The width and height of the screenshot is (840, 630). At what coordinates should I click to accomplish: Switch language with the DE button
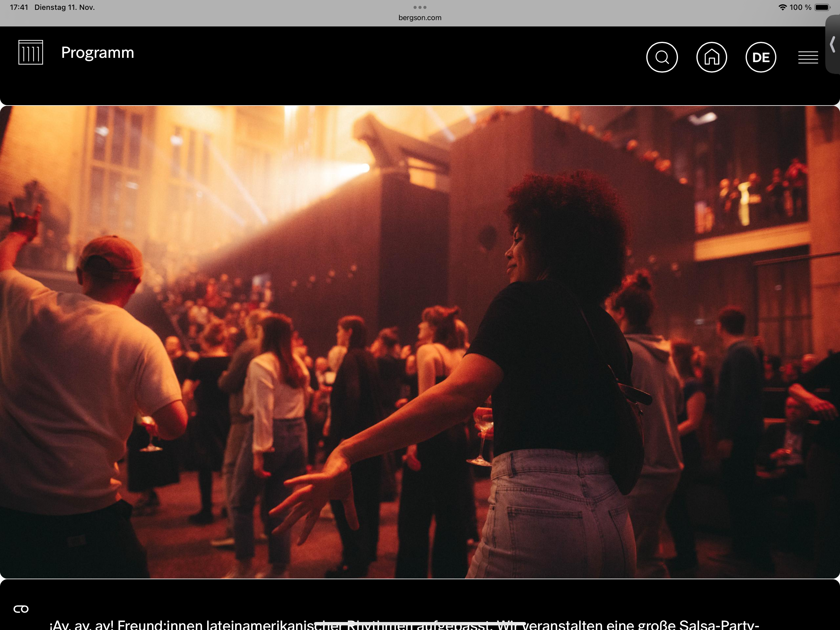(x=761, y=58)
